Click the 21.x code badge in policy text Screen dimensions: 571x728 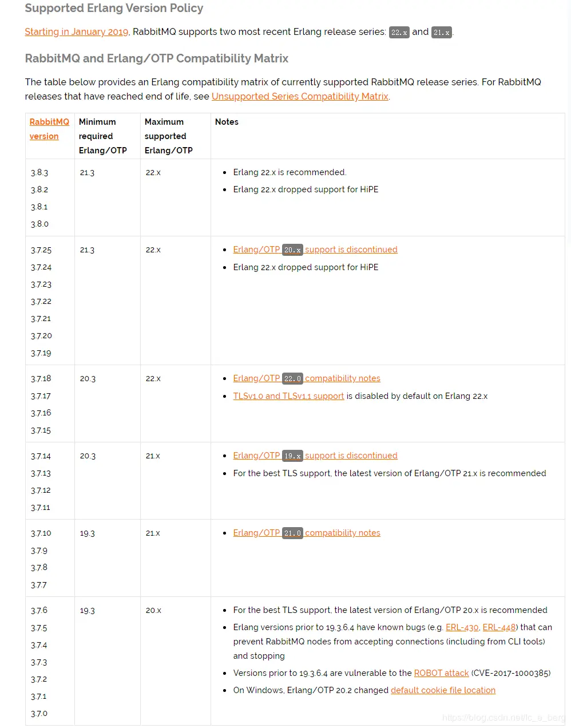442,33
